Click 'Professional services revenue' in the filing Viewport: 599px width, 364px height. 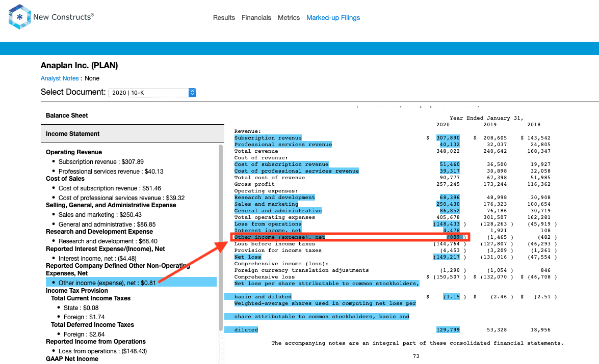[x=283, y=145]
